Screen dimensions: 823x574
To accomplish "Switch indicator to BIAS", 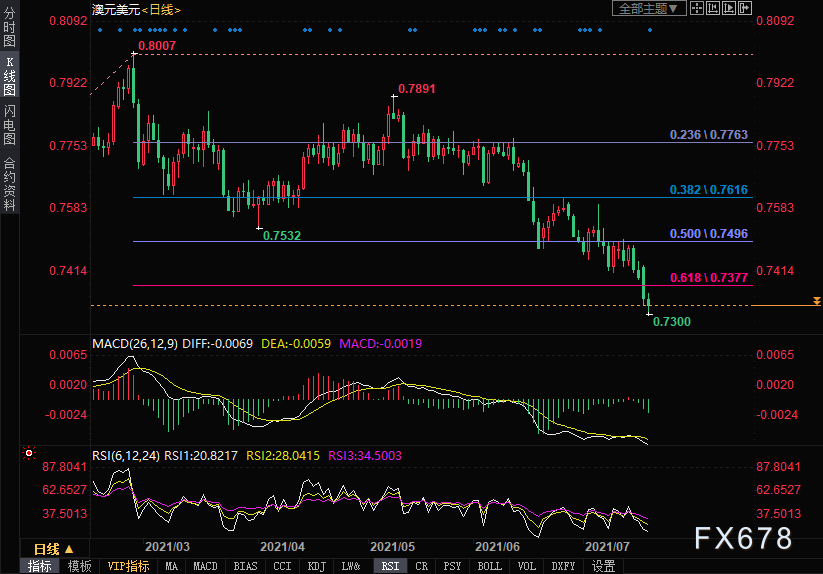I will tap(245, 566).
